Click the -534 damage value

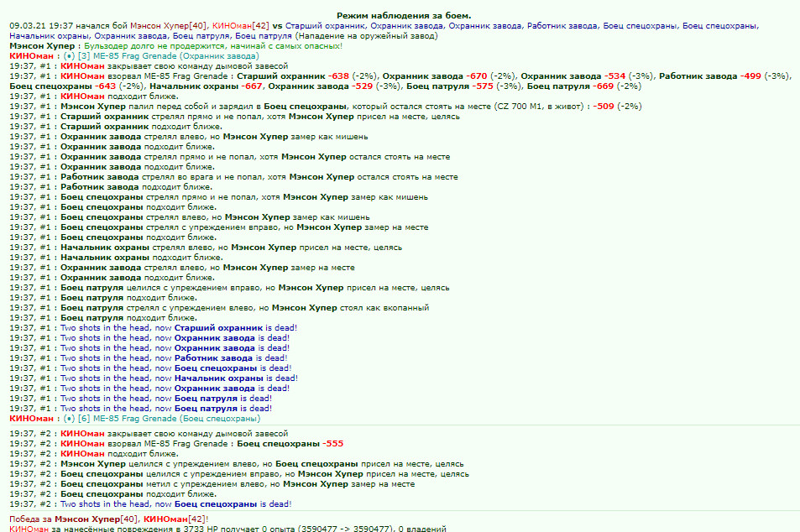point(614,76)
